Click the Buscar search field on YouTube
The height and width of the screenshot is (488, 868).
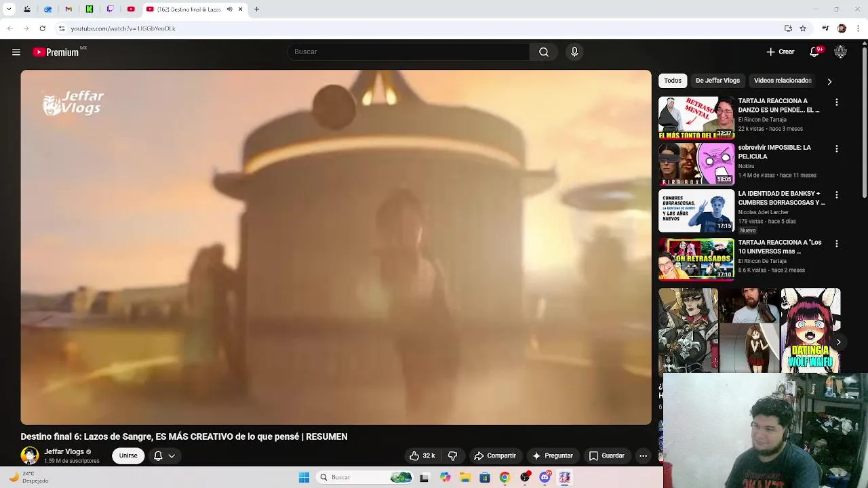(x=408, y=52)
